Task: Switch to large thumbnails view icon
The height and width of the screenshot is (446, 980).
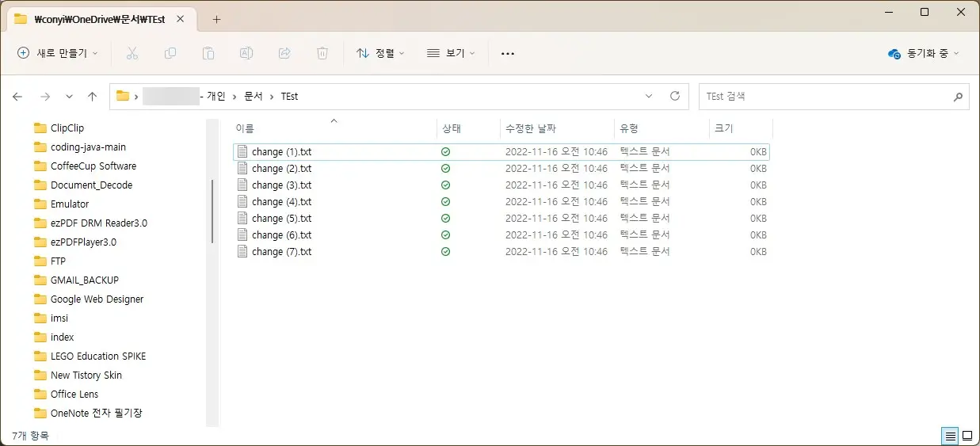Action: tap(967, 436)
